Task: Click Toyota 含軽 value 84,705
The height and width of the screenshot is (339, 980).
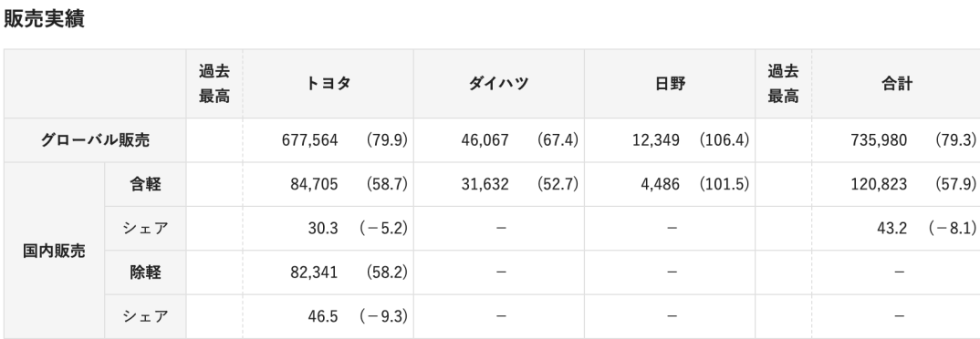Action: pos(314,184)
